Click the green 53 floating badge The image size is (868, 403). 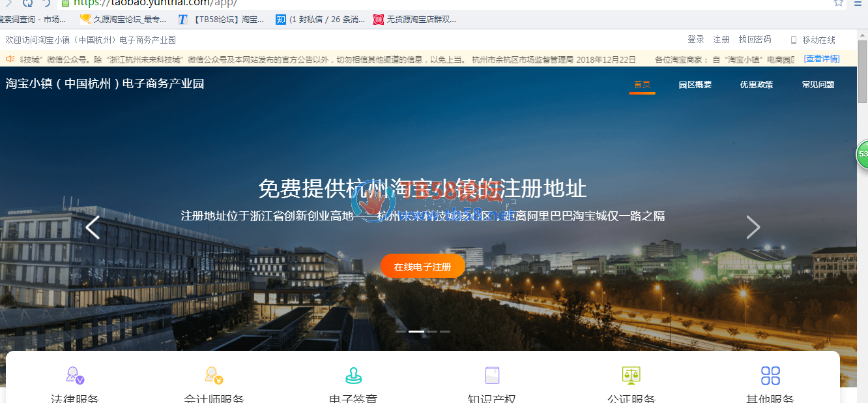point(862,154)
